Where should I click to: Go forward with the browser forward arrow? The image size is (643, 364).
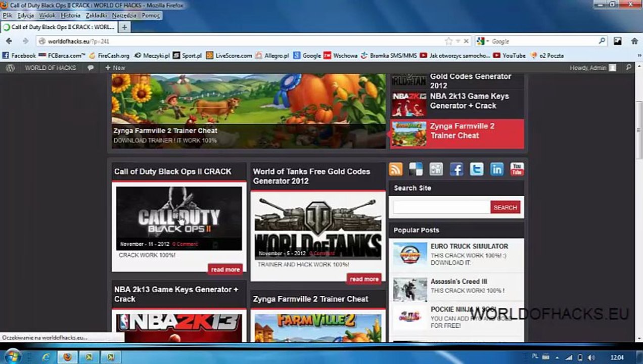[25, 41]
